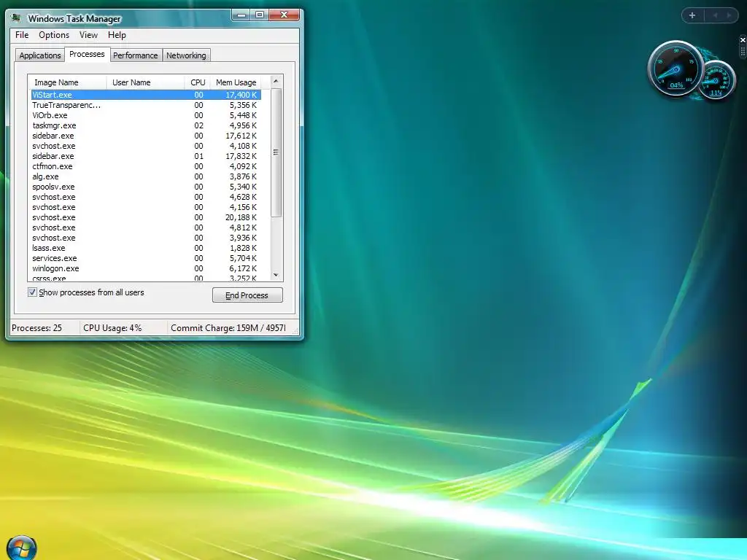The width and height of the screenshot is (747, 560).
Task: Click the 6,172 K memory value
Action: tap(243, 268)
